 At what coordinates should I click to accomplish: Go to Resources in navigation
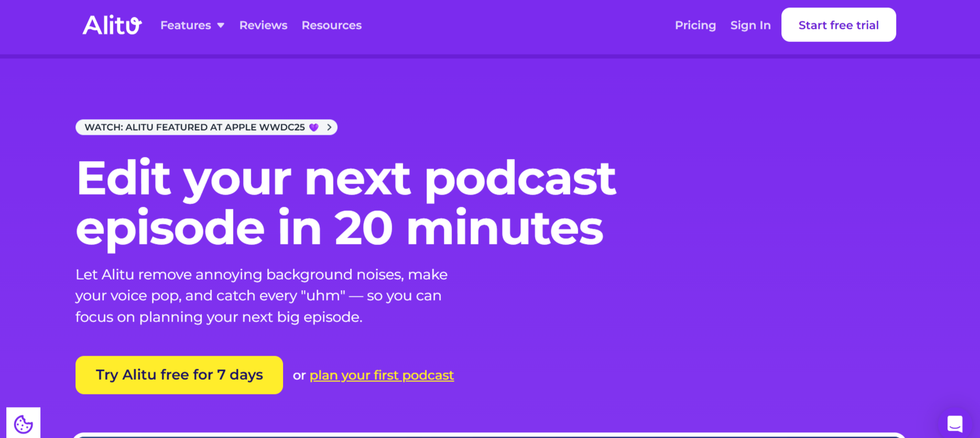332,25
